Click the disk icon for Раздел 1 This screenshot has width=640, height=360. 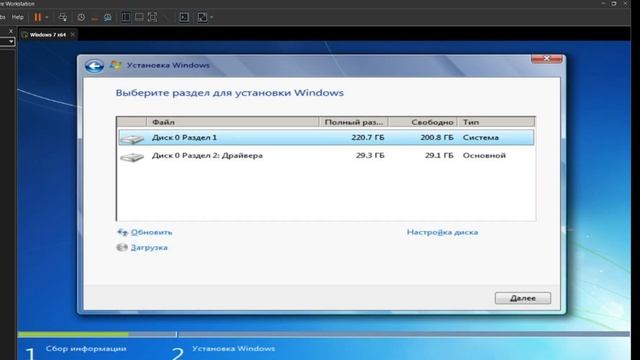[x=132, y=139]
